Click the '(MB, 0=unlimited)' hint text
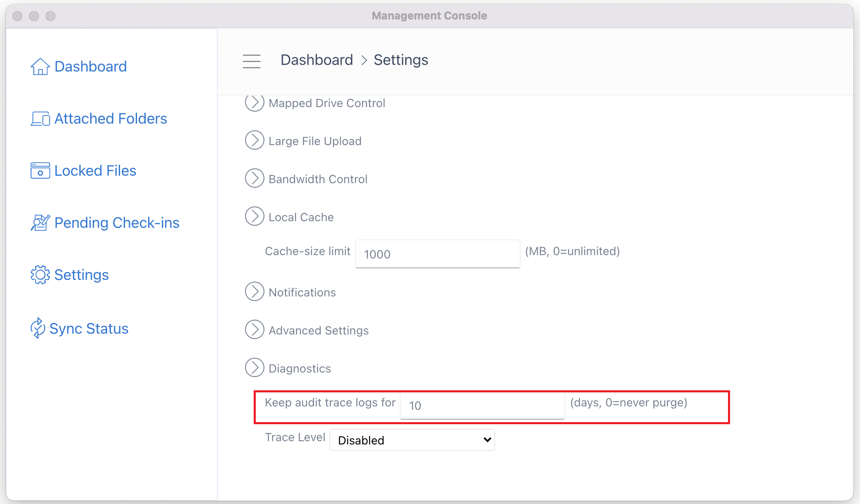 pos(572,251)
